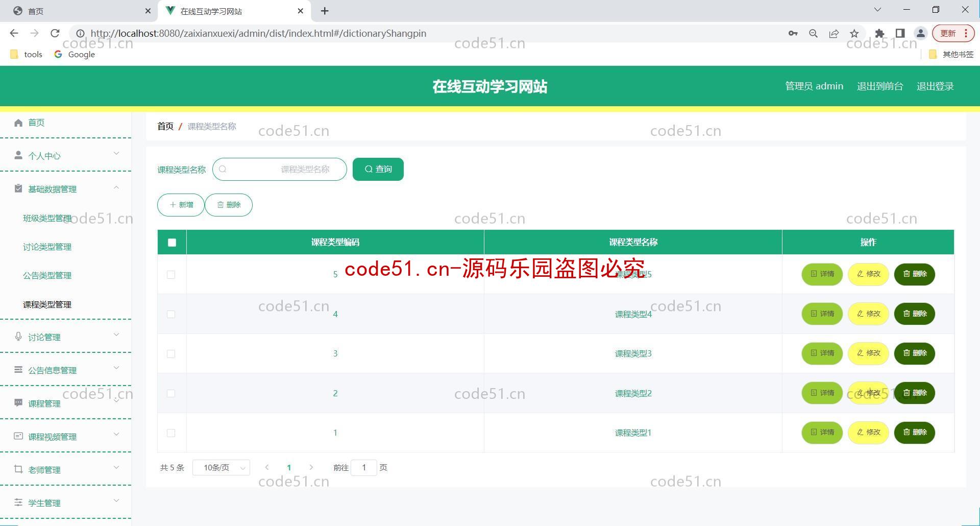Close the 在线互动学习网站 browser tab
The image size is (980, 526).
coord(301,11)
